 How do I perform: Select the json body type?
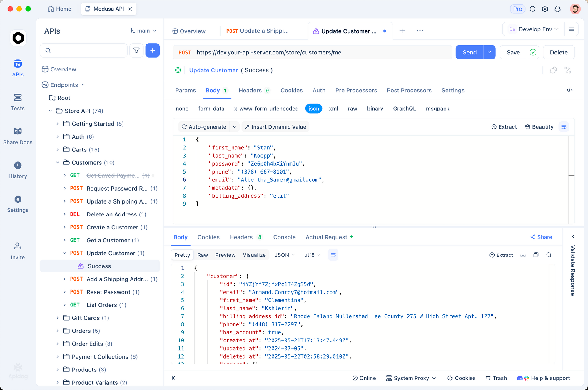(314, 109)
